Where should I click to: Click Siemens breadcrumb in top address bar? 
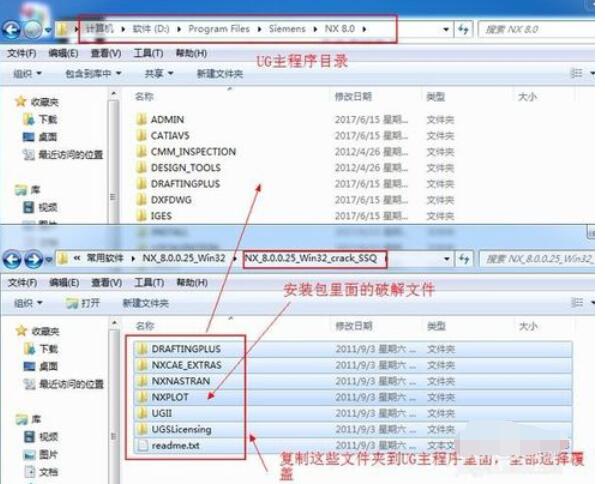[287, 29]
